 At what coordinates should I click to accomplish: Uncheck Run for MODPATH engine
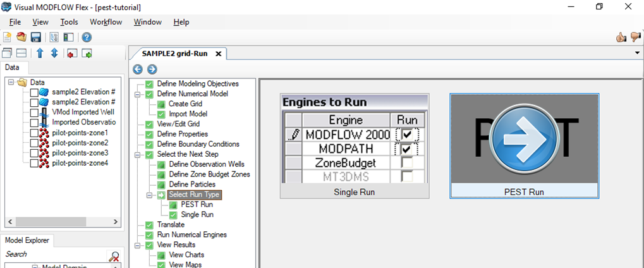coord(407,149)
